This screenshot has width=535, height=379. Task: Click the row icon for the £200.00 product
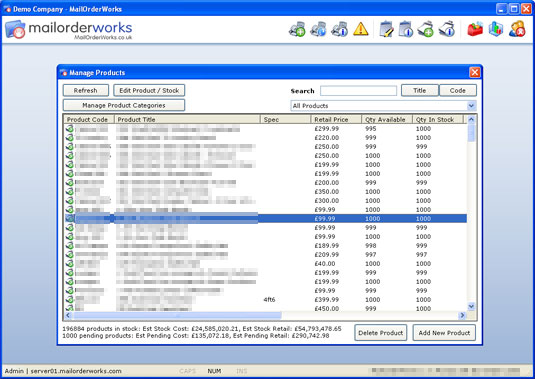click(x=70, y=183)
